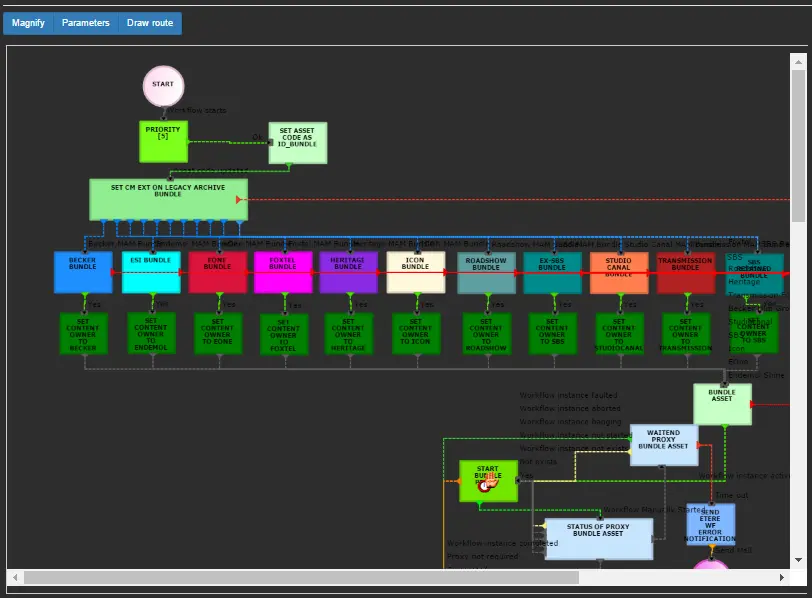Select the blue BECKER BUNDLE node
The image size is (812, 598).
pyautogui.click(x=83, y=272)
